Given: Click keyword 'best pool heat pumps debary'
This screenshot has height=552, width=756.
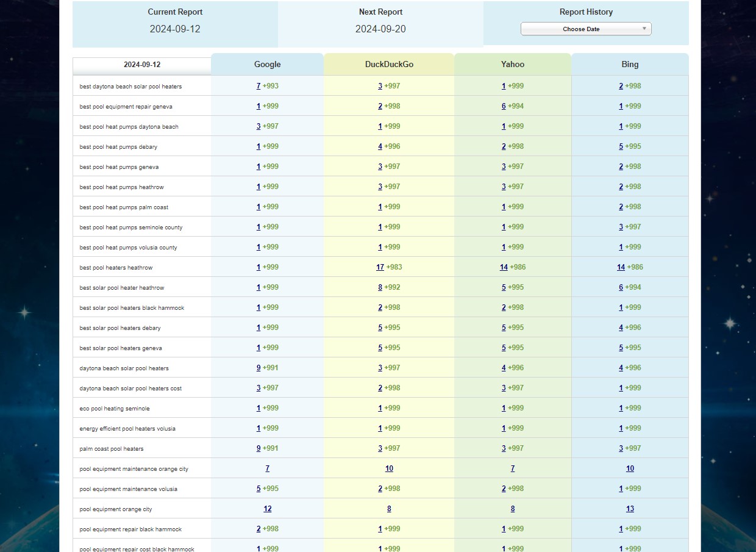Looking at the screenshot, I should click(118, 147).
